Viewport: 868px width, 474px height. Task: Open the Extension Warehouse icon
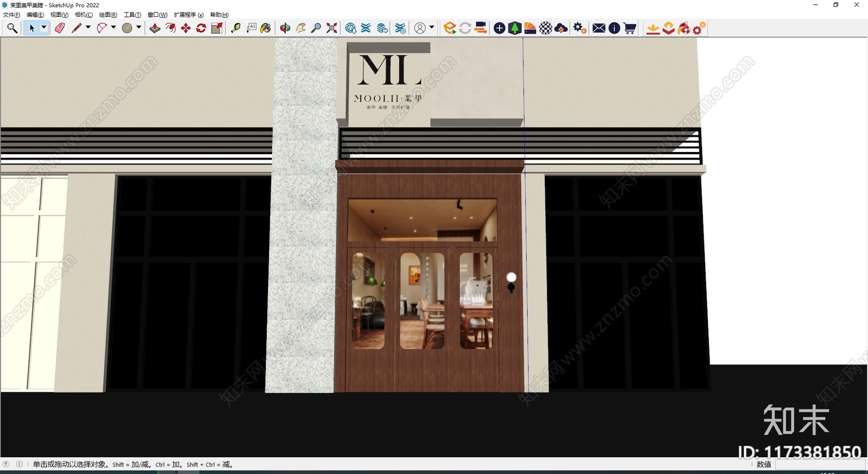click(366, 28)
